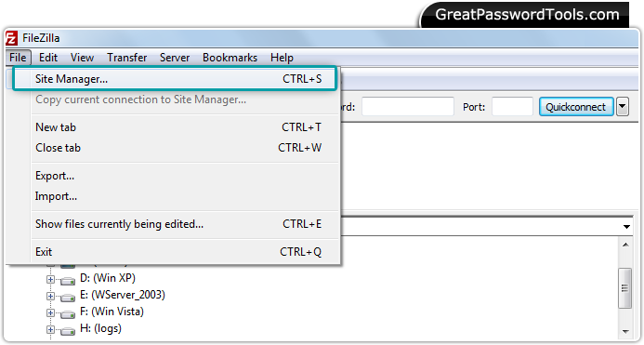Focus the Password input field
644x345 pixels.
click(407, 107)
